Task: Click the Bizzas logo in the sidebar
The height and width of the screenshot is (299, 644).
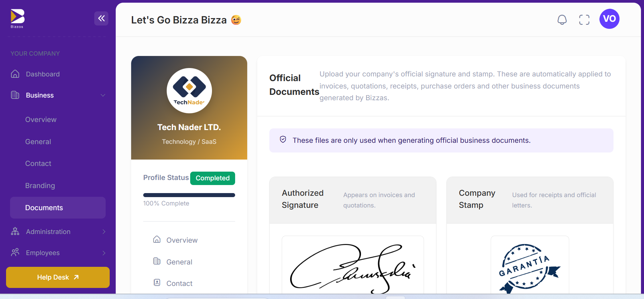Action: coord(17,19)
